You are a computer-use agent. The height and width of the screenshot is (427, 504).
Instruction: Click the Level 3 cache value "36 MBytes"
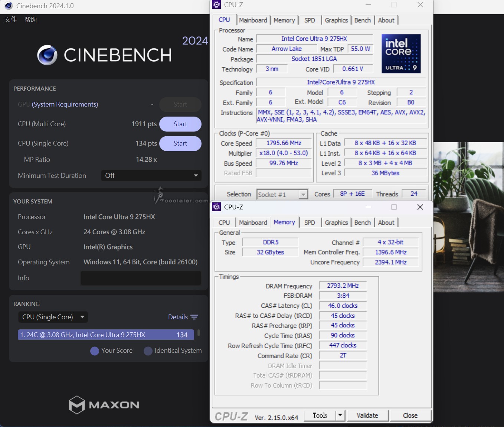[386, 173]
